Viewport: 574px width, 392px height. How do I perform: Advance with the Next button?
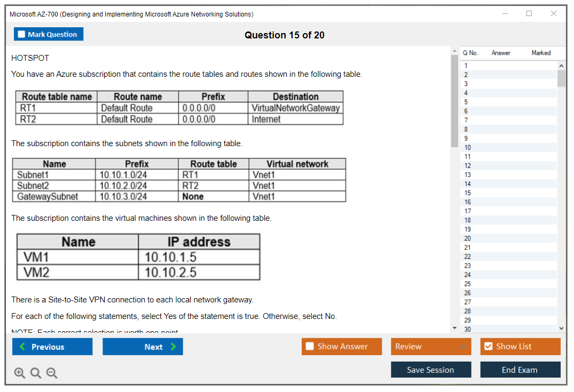(143, 347)
